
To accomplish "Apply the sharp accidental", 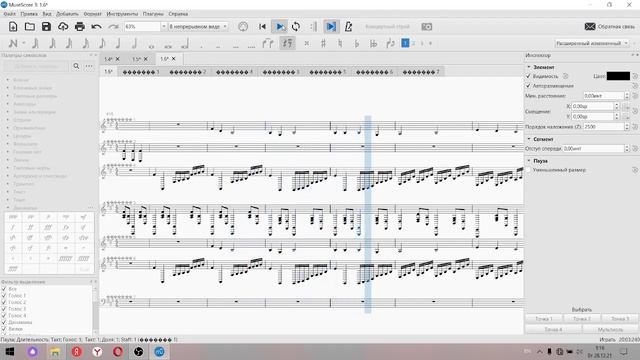I will tap(323, 43).
